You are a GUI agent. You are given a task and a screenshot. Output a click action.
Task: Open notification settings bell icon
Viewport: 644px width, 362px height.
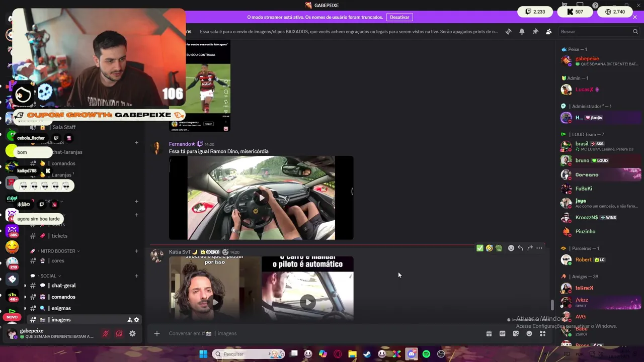[x=522, y=31]
